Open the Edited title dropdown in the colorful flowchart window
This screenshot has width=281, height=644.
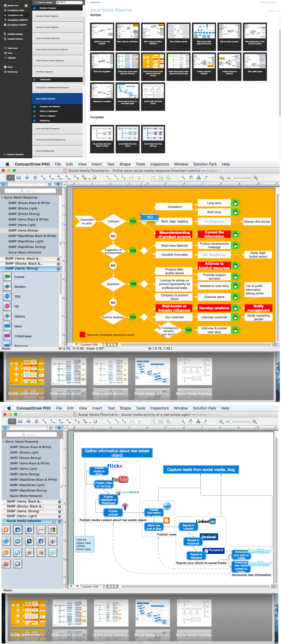coord(213,171)
